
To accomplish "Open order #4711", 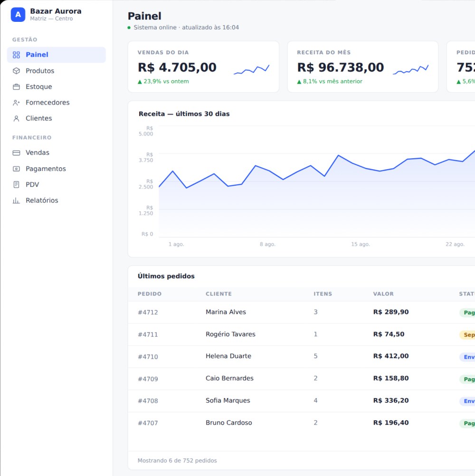I will click(x=148, y=334).
